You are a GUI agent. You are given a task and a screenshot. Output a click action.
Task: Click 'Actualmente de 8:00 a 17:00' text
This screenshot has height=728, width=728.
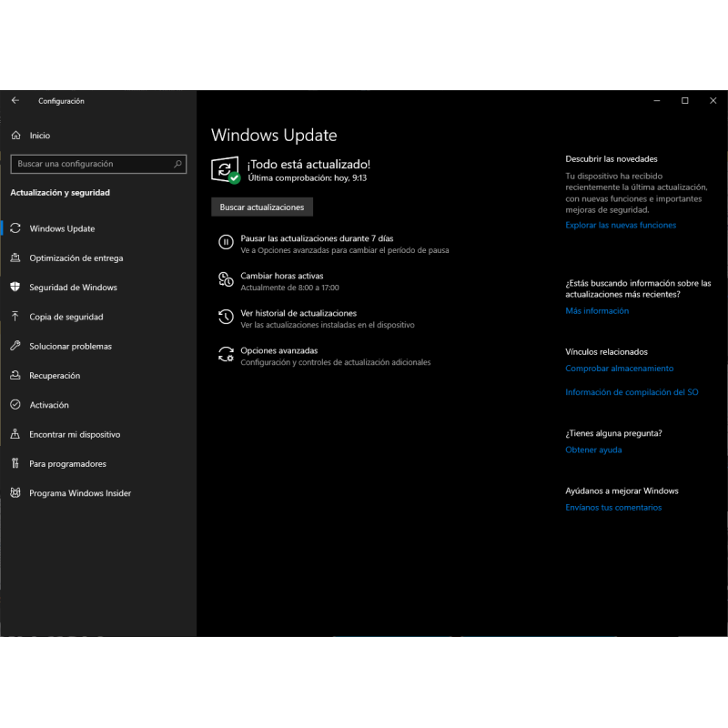click(289, 288)
